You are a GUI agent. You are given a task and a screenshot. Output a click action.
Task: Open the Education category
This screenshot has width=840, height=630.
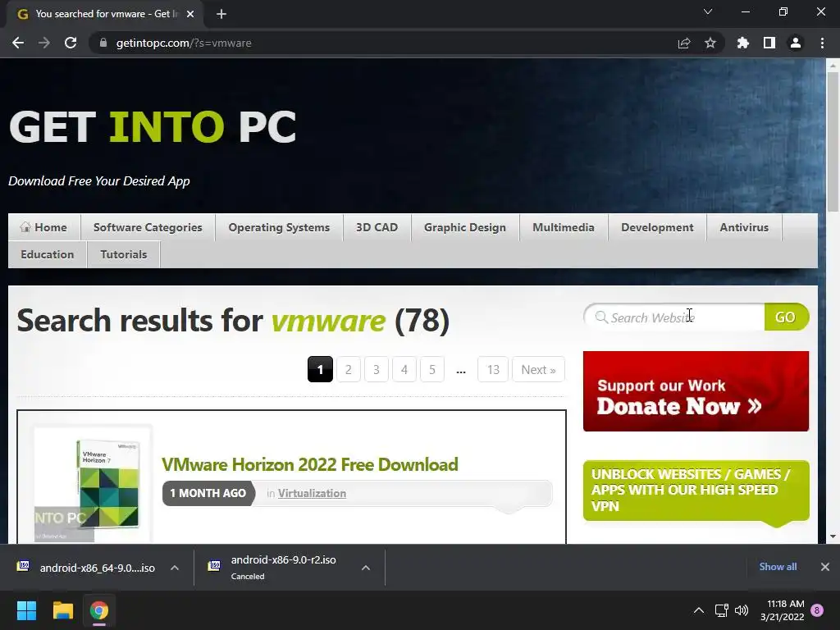point(47,254)
